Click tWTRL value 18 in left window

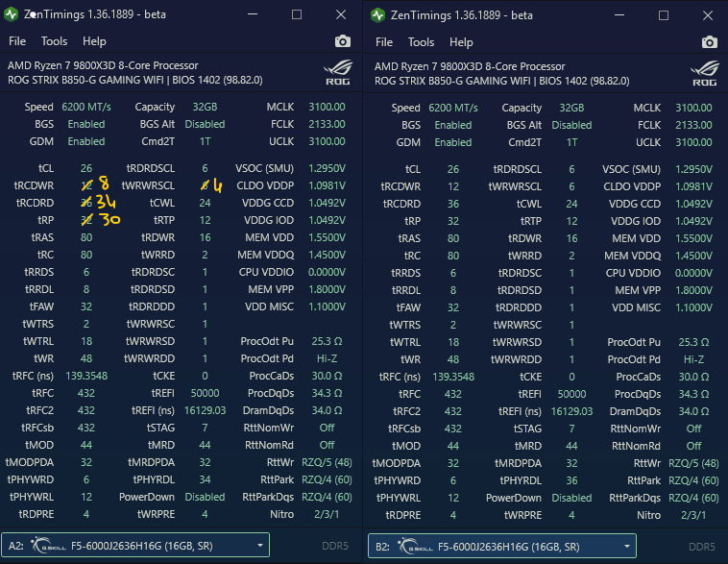tap(86, 341)
